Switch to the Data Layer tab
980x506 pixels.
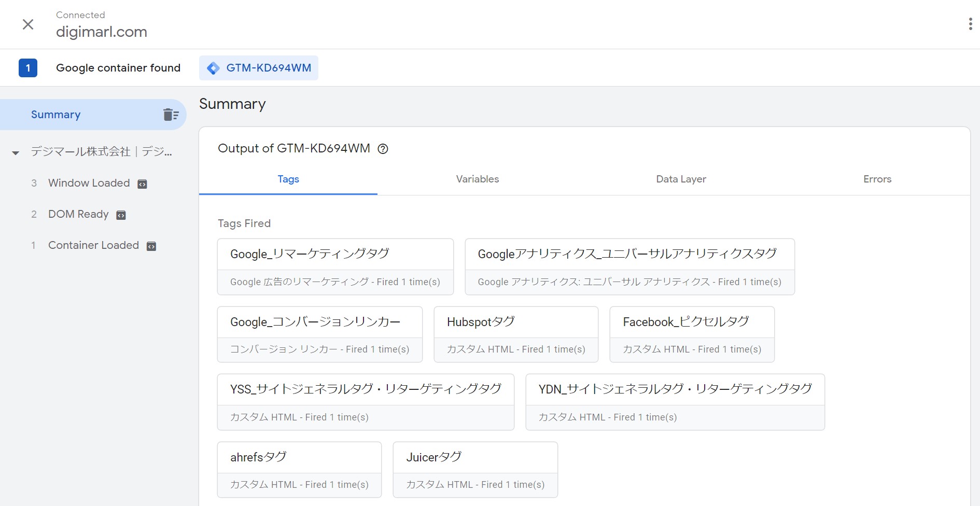[x=681, y=179]
